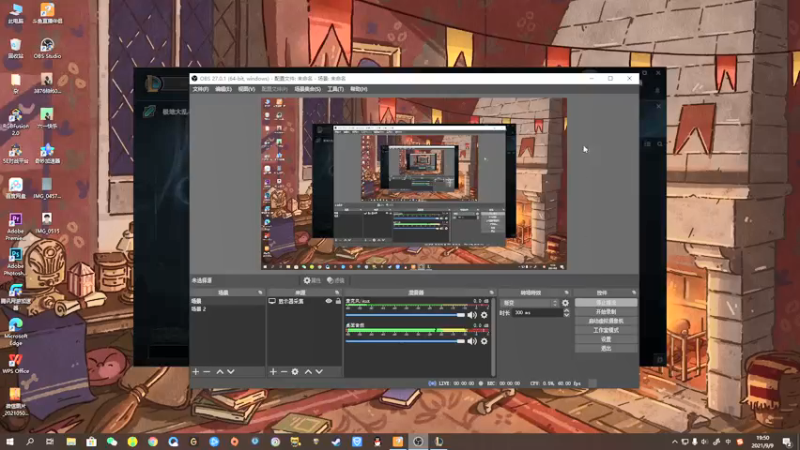Open the 场景集合(S) menu

pos(307,89)
